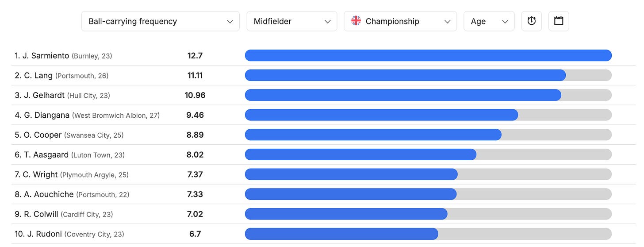Expand the Ball-carrying frequency dropdown

pos(161,21)
